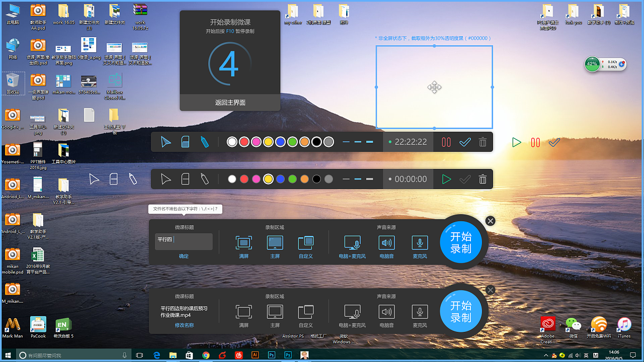The height and width of the screenshot is (362, 644).
Task: Choose the medium line width in the 00:00:00 toolbar
Action: 358,179
